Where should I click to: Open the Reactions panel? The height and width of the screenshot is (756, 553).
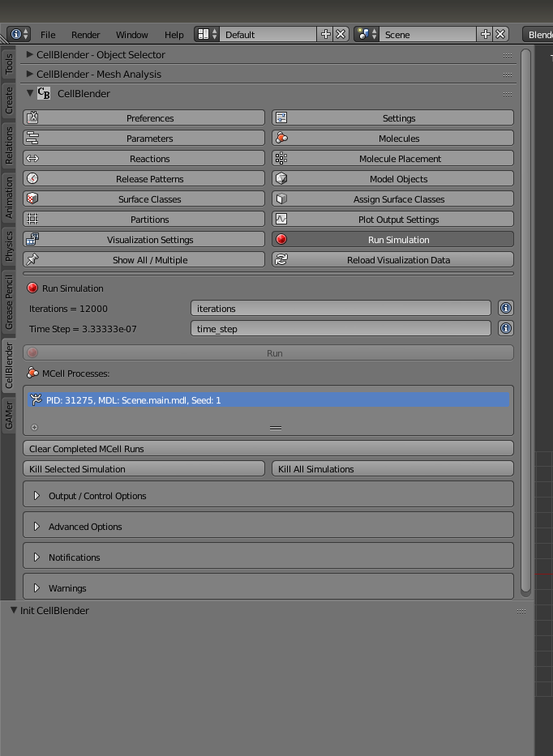[144, 158]
